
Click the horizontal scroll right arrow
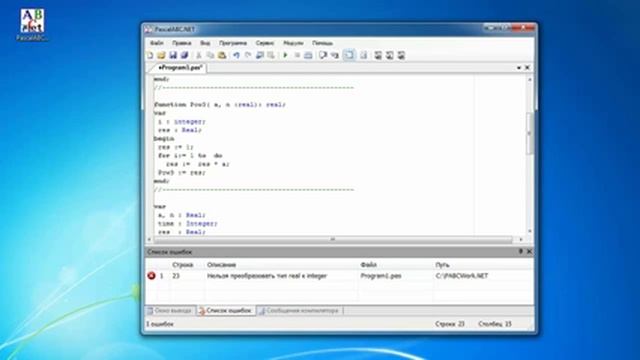coord(521,240)
